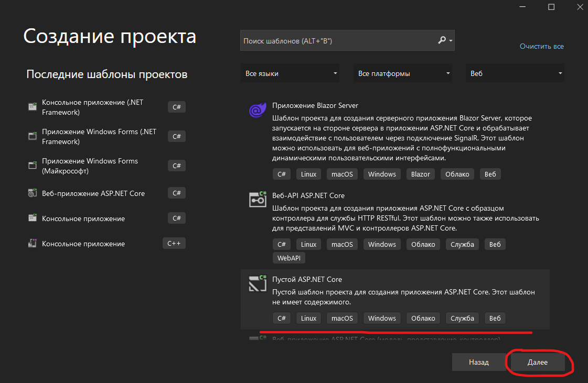
Task: Click icon of the C# Консольное приложение
Action: [x=33, y=218]
